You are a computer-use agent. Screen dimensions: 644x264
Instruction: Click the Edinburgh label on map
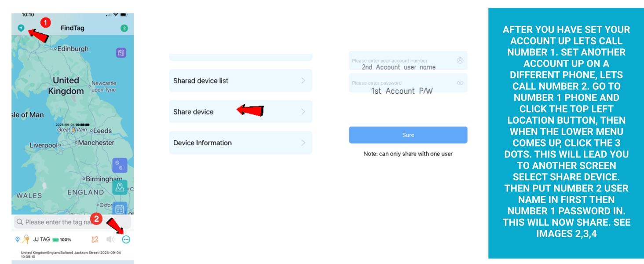(72, 49)
